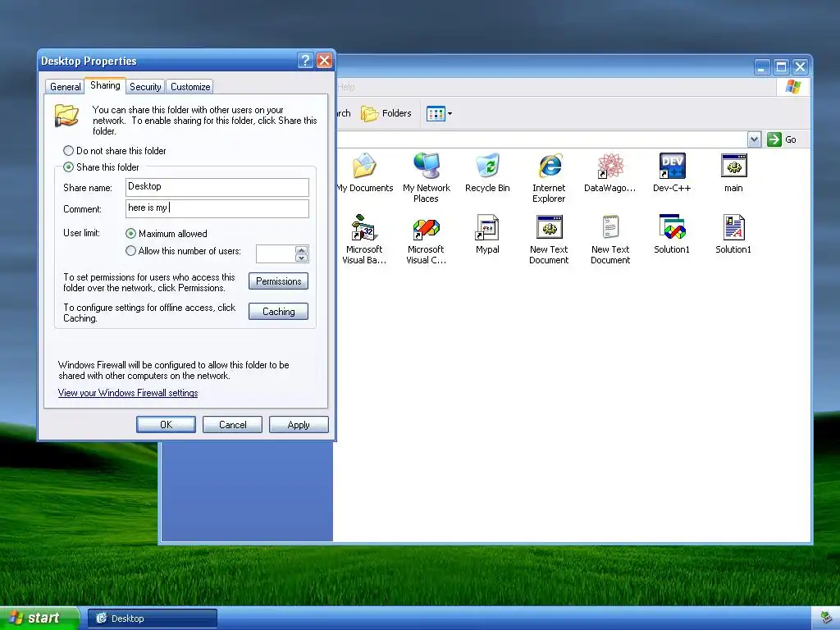The height and width of the screenshot is (630, 840).
Task: Open the Permissions dialog button
Action: [279, 281]
